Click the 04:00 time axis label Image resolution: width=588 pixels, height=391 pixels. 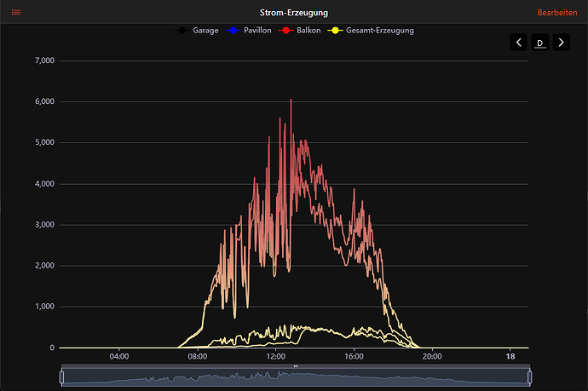tap(119, 357)
